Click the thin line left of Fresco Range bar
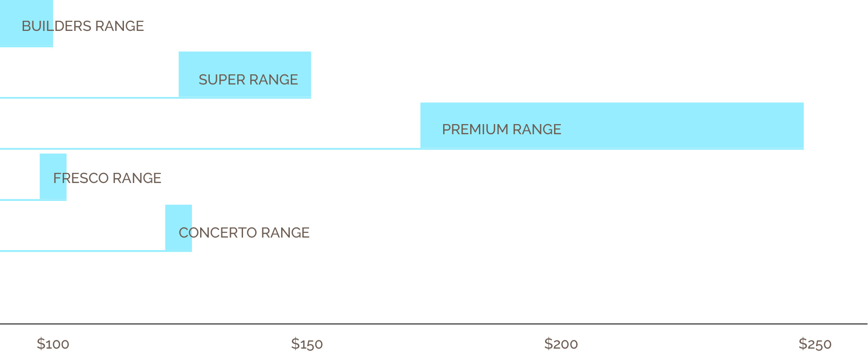Image resolution: width=868 pixels, height=352 pixels. click(x=19, y=199)
